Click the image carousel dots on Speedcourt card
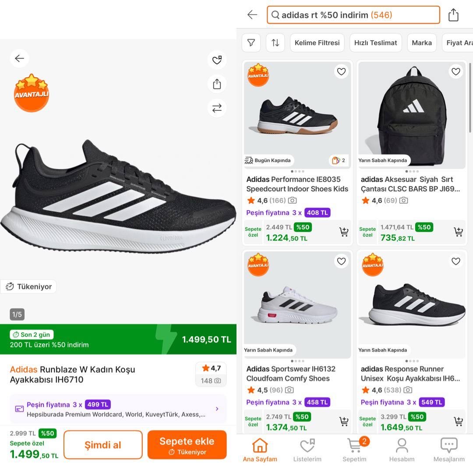Viewport: 473px width, 476px height. pyautogui.click(x=297, y=171)
